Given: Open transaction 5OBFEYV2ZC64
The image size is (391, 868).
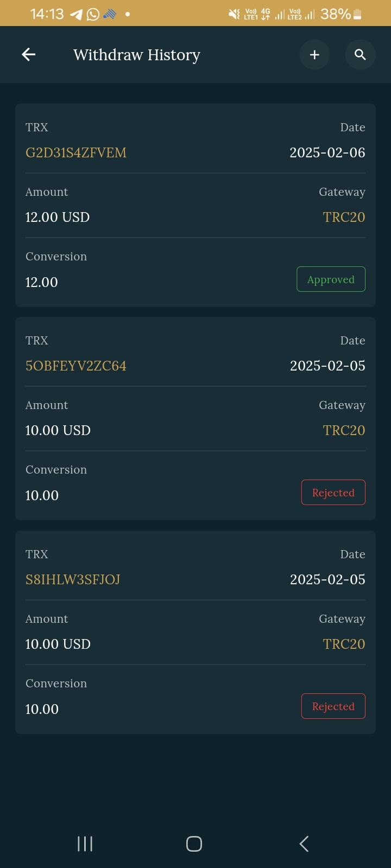Looking at the screenshot, I should point(76,366).
